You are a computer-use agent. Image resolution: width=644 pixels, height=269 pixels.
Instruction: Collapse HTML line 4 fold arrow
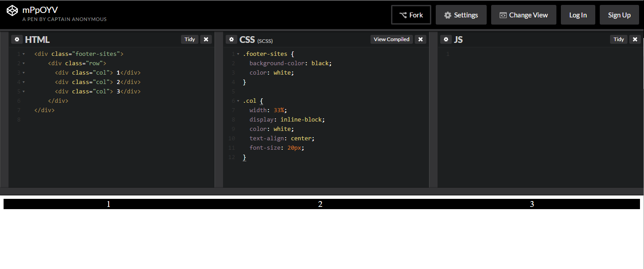coord(23,82)
